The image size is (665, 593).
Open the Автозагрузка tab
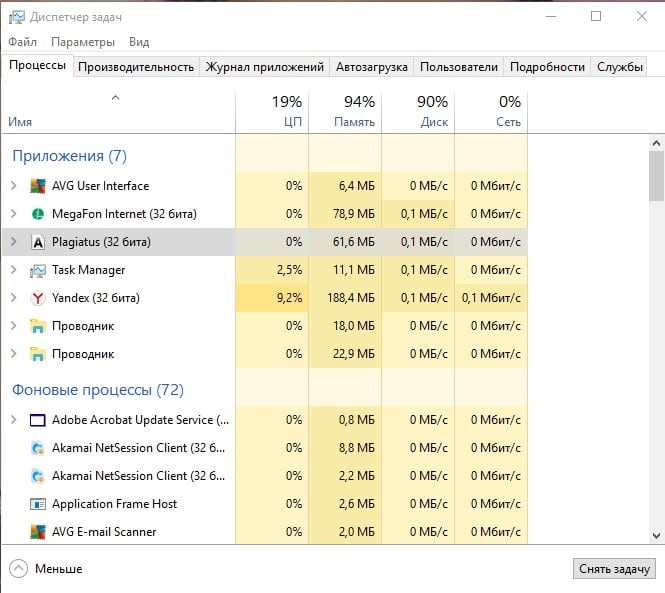[372, 67]
